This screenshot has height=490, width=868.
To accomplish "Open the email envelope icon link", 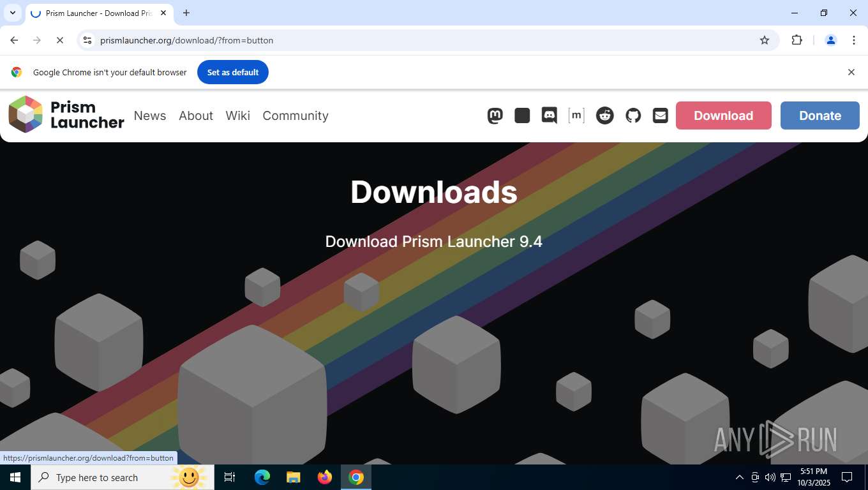I will click(x=661, y=115).
